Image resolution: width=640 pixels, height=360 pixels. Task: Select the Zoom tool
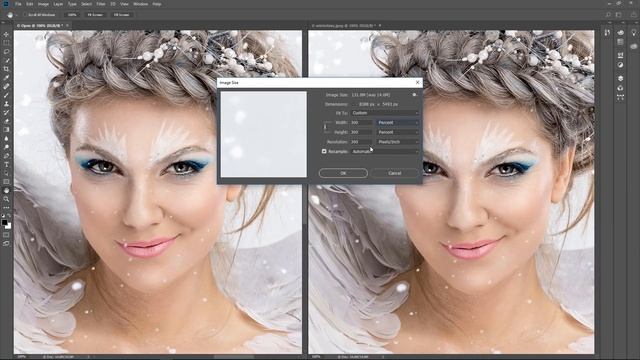tap(6, 199)
